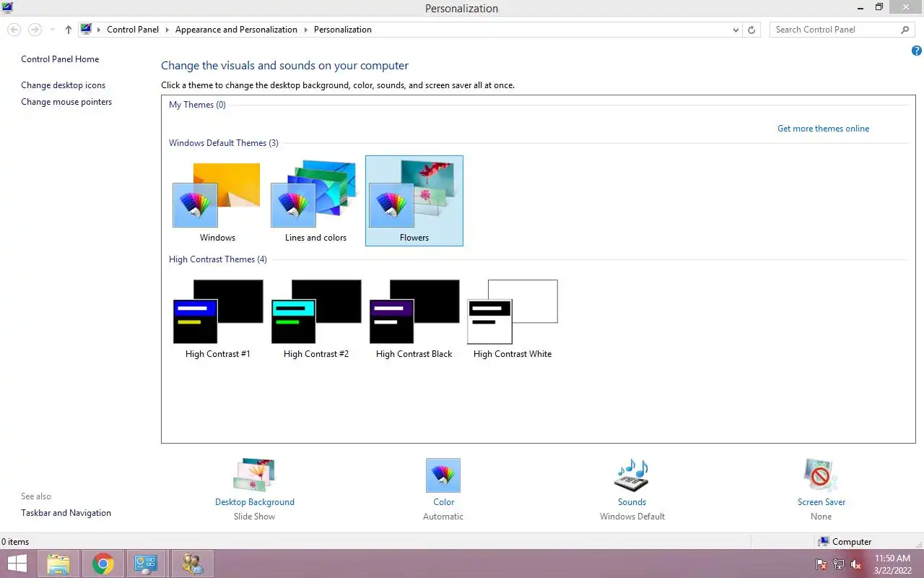Apply the High Contrast Black theme
The width and height of the screenshot is (924, 578).
pyautogui.click(x=414, y=318)
